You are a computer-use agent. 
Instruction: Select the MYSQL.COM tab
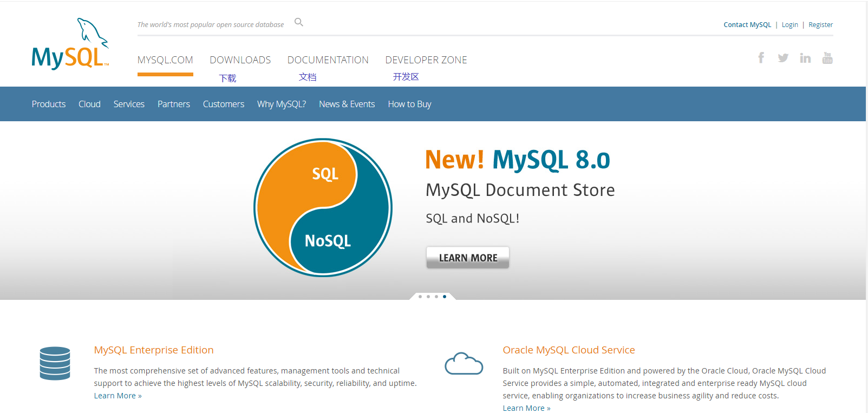pos(165,60)
